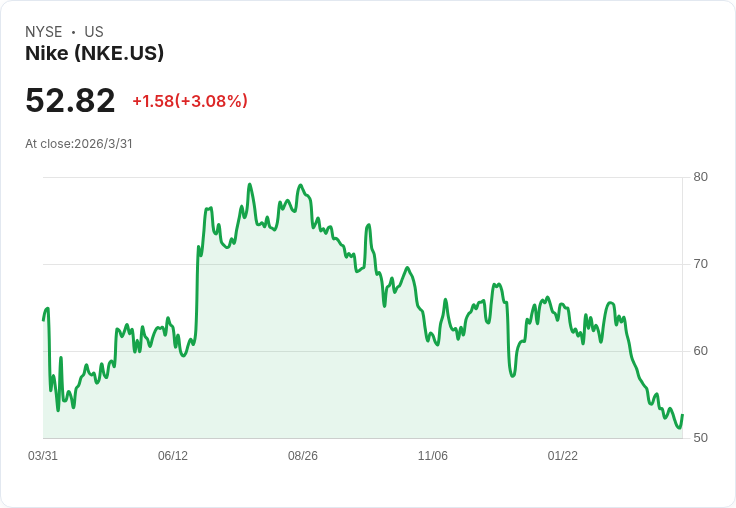The height and width of the screenshot is (508, 736).
Task: Click the 52.82 current price
Action: click(70, 100)
